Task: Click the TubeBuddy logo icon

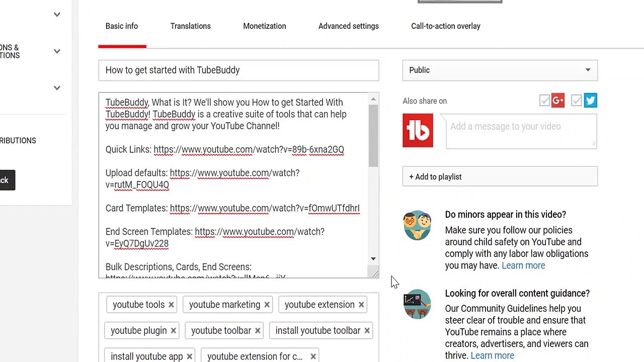Action: 418,130
